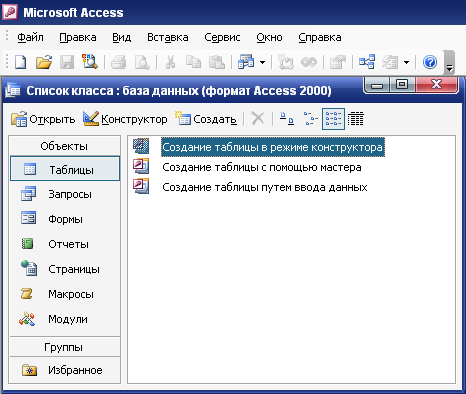Click the Office Links toolbar icon
The width and height of the screenshot is (466, 394).
tap(246, 62)
